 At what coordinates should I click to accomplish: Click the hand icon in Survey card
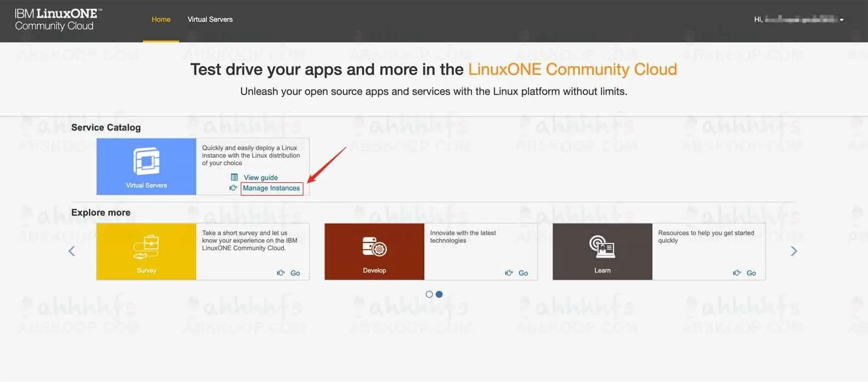point(281,273)
